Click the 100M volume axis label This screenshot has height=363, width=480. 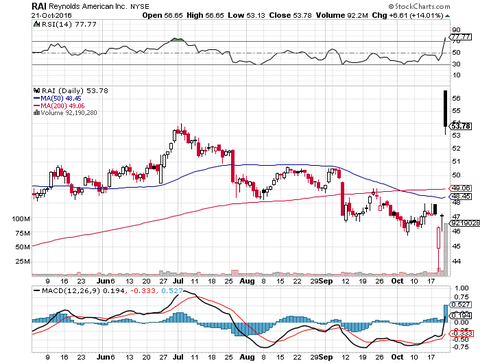coord(21,219)
